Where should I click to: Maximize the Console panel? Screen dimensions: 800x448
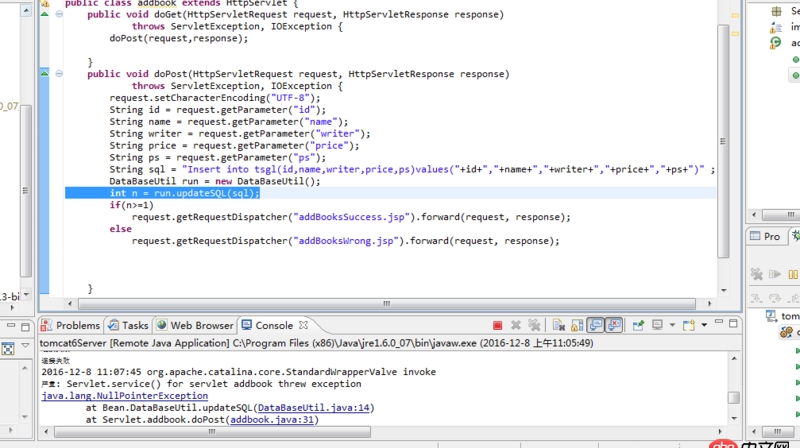[x=733, y=323]
